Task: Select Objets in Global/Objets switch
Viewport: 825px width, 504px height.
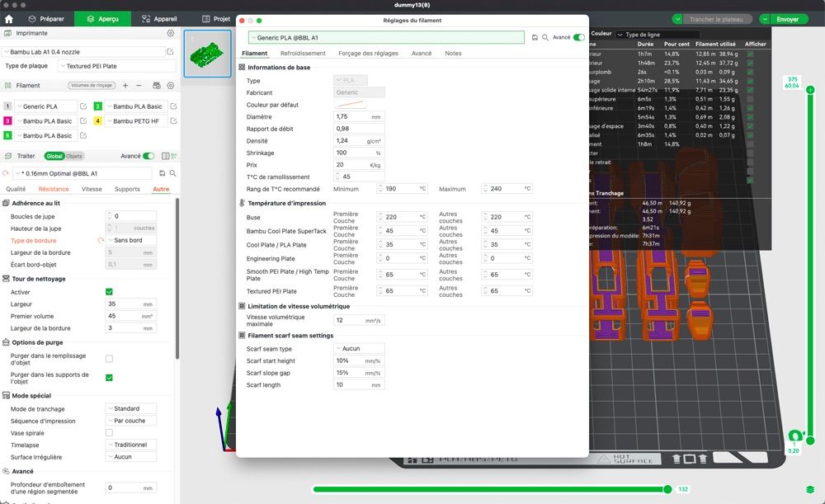Action: point(74,156)
